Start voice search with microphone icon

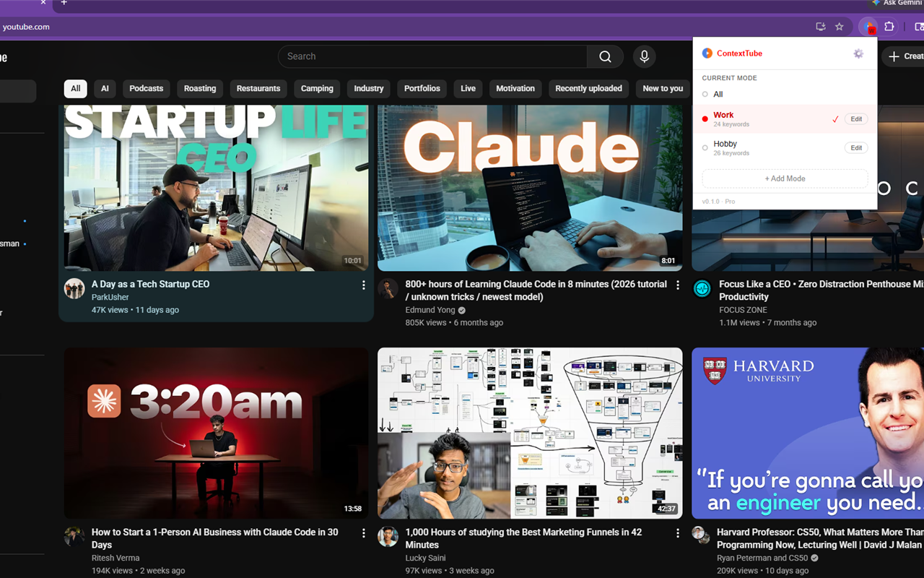pyautogui.click(x=645, y=56)
